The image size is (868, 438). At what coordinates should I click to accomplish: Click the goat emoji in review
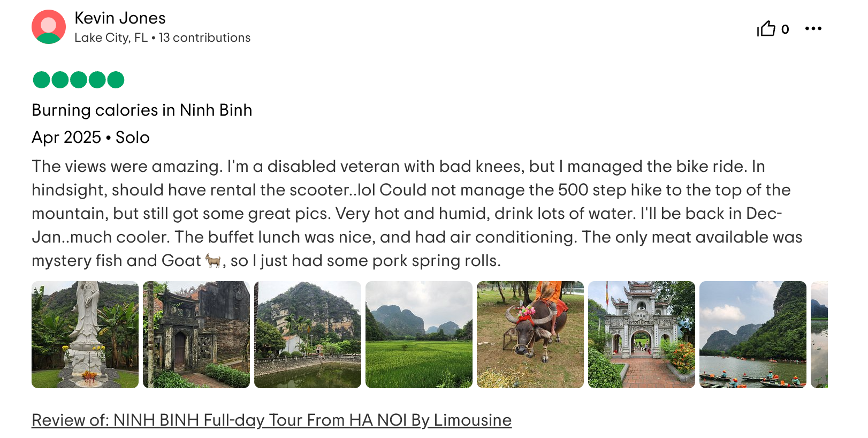[x=213, y=261]
